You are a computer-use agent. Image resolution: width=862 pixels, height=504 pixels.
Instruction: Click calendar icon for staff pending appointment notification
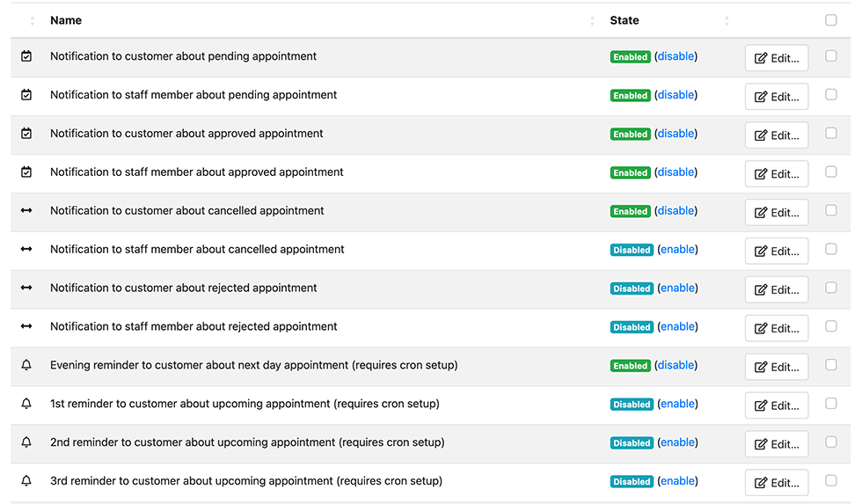click(26, 95)
